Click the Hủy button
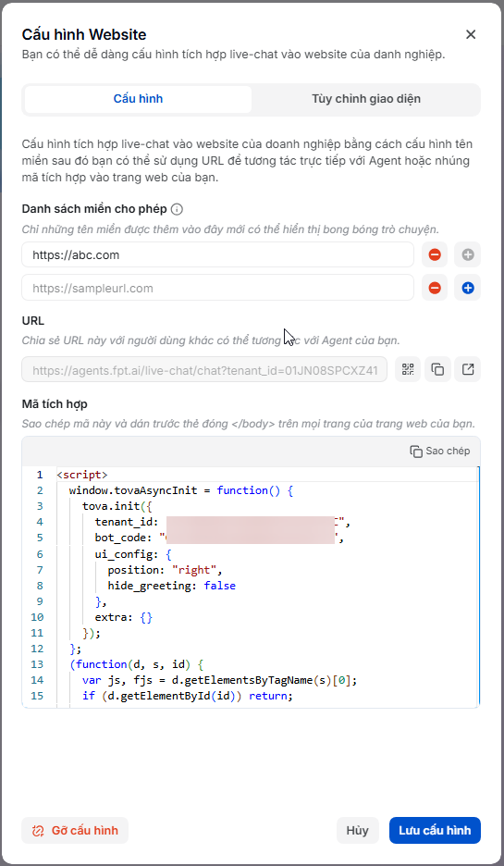 click(358, 831)
